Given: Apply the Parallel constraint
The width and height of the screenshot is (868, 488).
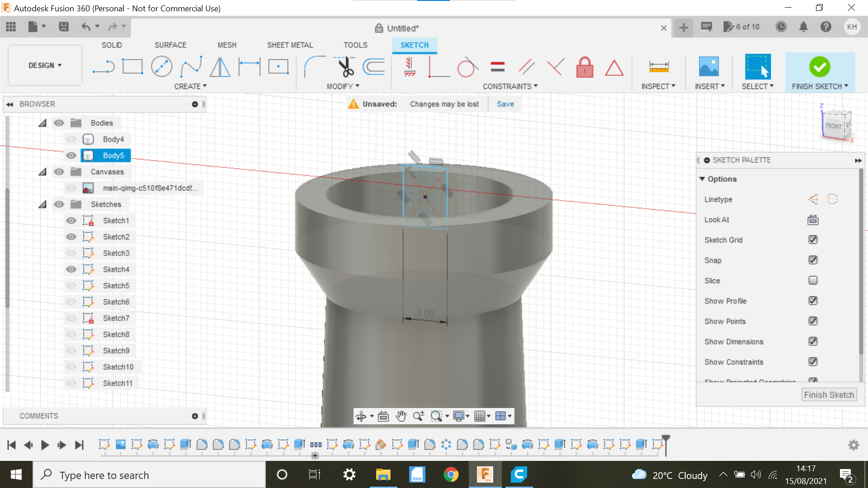Looking at the screenshot, I should coord(526,67).
